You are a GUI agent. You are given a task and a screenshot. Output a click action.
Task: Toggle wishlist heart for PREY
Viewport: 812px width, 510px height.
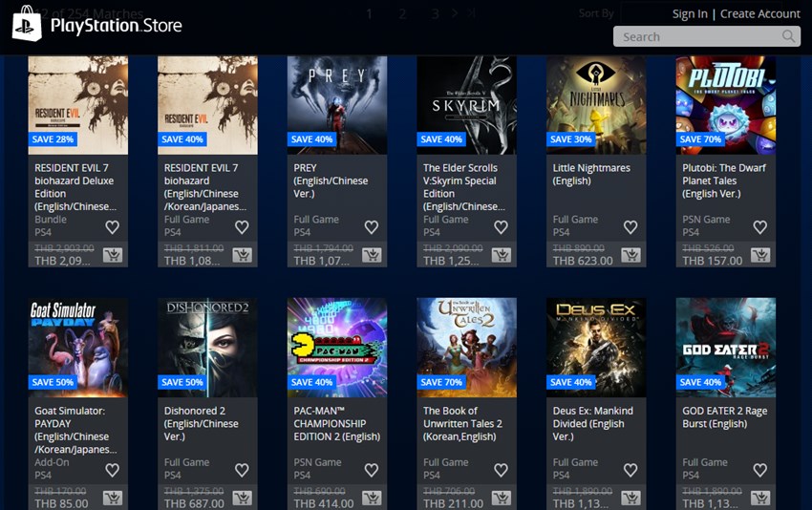click(372, 226)
